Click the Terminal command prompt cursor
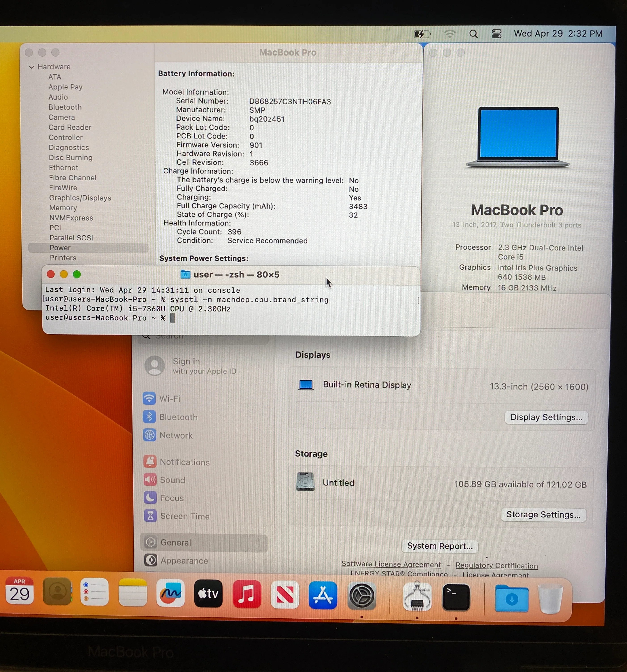 pos(173,318)
